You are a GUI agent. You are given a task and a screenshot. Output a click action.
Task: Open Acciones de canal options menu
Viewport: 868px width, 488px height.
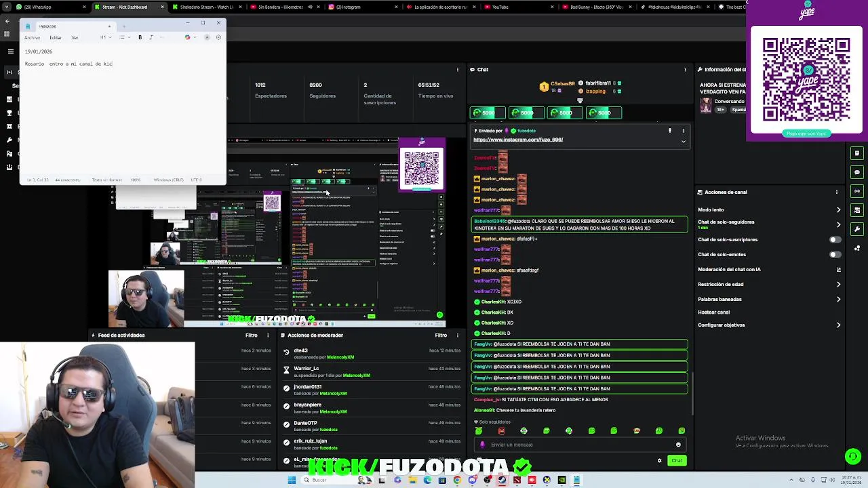(836, 192)
